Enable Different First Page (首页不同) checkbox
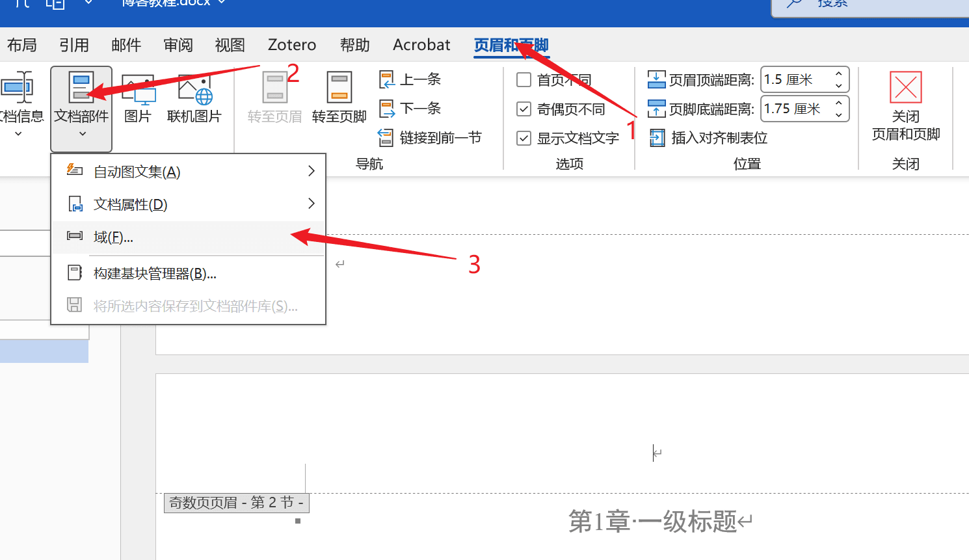Image resolution: width=969 pixels, height=560 pixels. [x=524, y=80]
